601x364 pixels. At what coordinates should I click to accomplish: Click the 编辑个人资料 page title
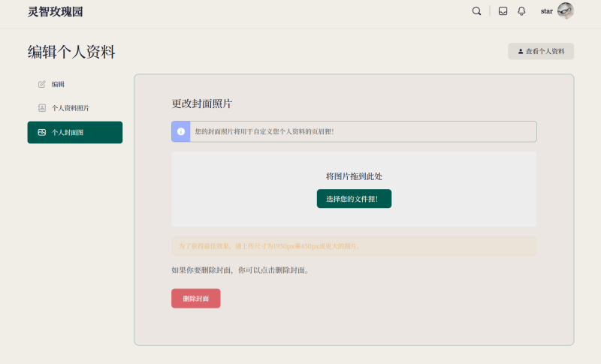[x=71, y=52]
